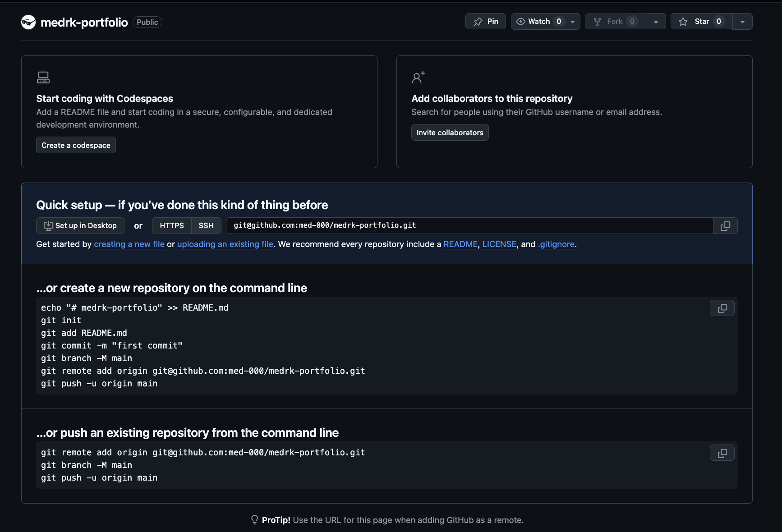Copy the new repository command block
This screenshot has height=532, width=782.
(x=722, y=308)
